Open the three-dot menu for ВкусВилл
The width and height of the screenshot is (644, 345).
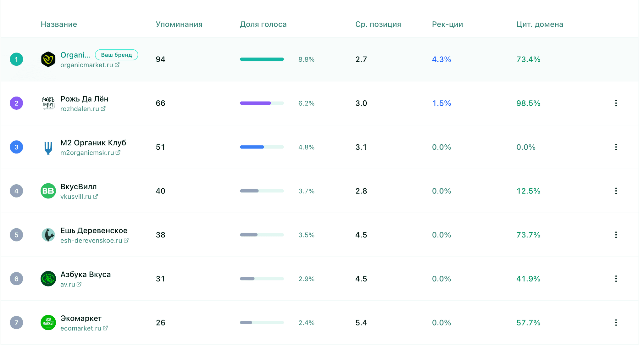coord(616,191)
